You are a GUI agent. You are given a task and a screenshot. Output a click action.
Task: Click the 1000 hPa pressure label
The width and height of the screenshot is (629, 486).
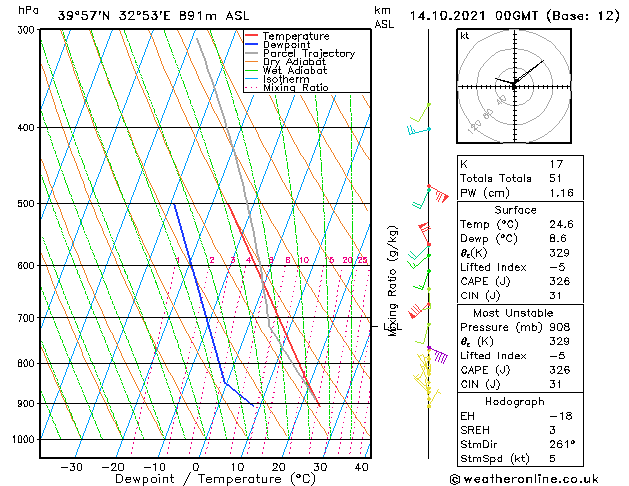click(x=25, y=439)
